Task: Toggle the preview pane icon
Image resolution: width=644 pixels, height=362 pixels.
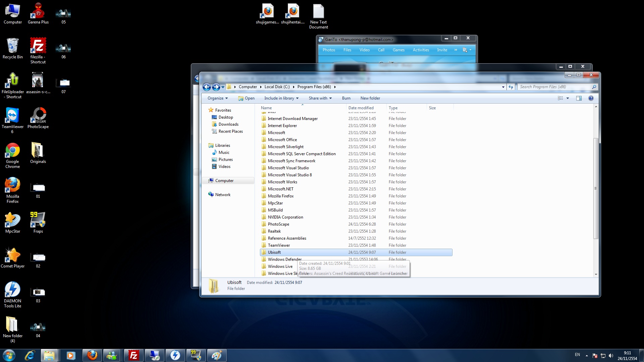Action: 579,98
